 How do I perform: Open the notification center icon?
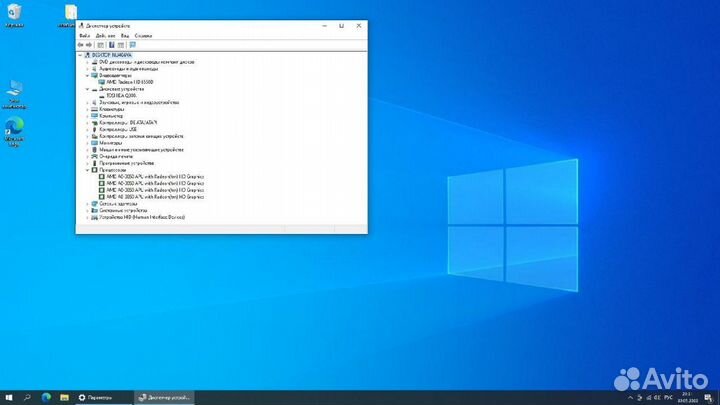(709, 398)
